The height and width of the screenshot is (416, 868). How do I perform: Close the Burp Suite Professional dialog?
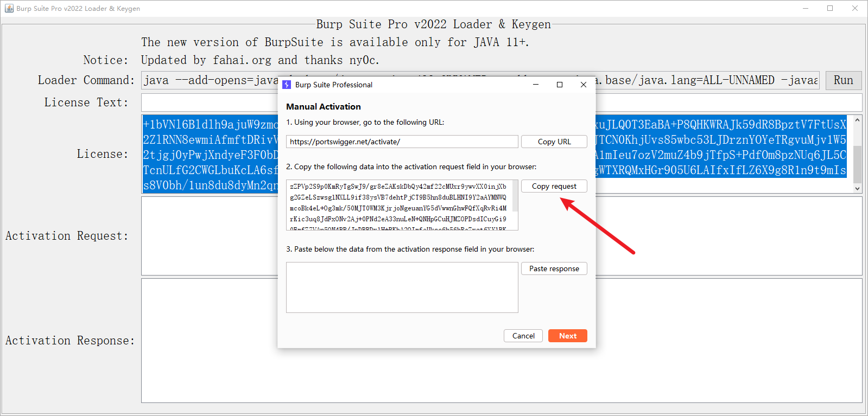(584, 85)
